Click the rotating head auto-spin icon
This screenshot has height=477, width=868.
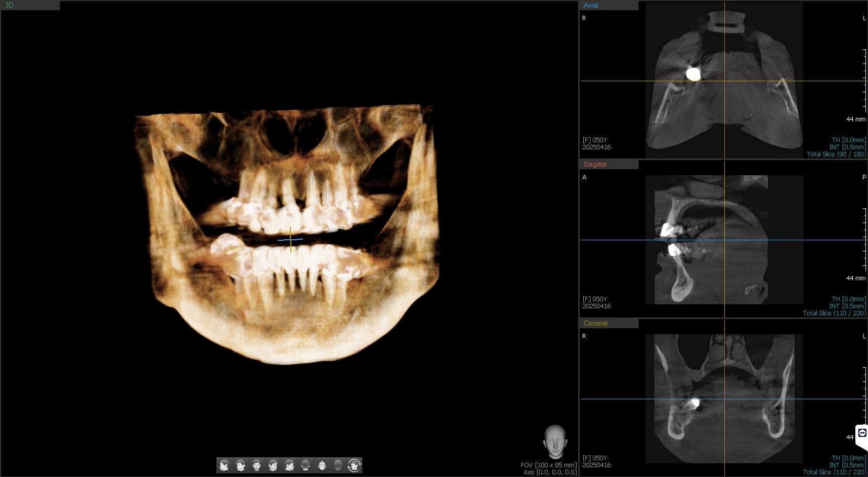point(354,465)
